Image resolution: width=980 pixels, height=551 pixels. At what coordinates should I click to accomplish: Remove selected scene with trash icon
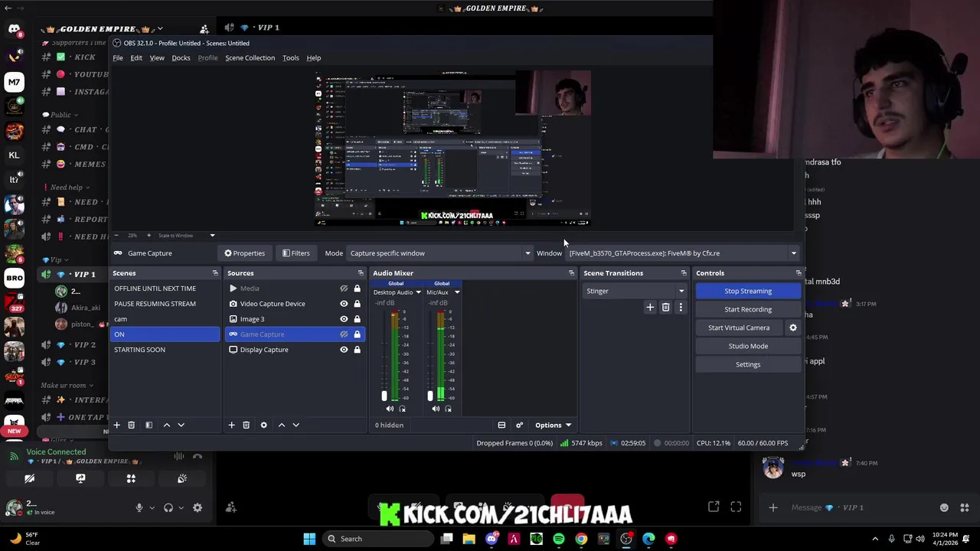[132, 425]
